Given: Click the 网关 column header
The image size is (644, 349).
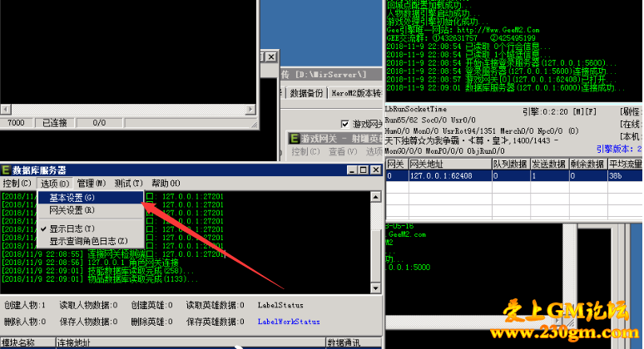Looking at the screenshot, I should pos(397,164).
